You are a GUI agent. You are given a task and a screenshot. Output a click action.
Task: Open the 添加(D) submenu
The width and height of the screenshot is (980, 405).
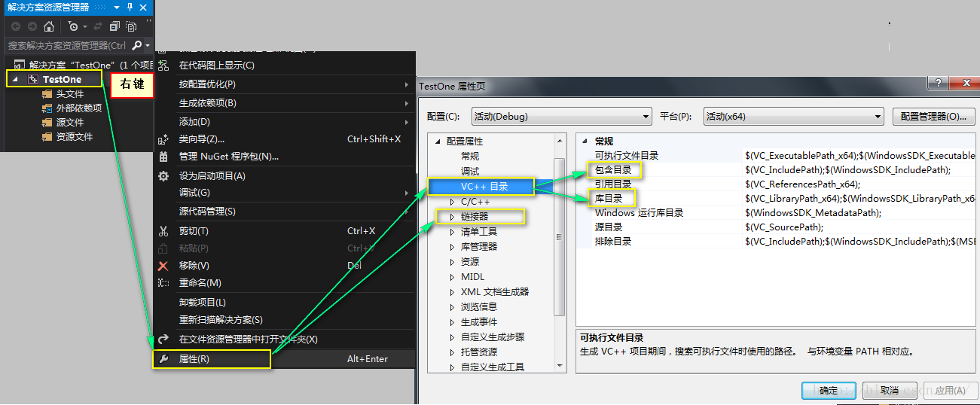coord(285,122)
